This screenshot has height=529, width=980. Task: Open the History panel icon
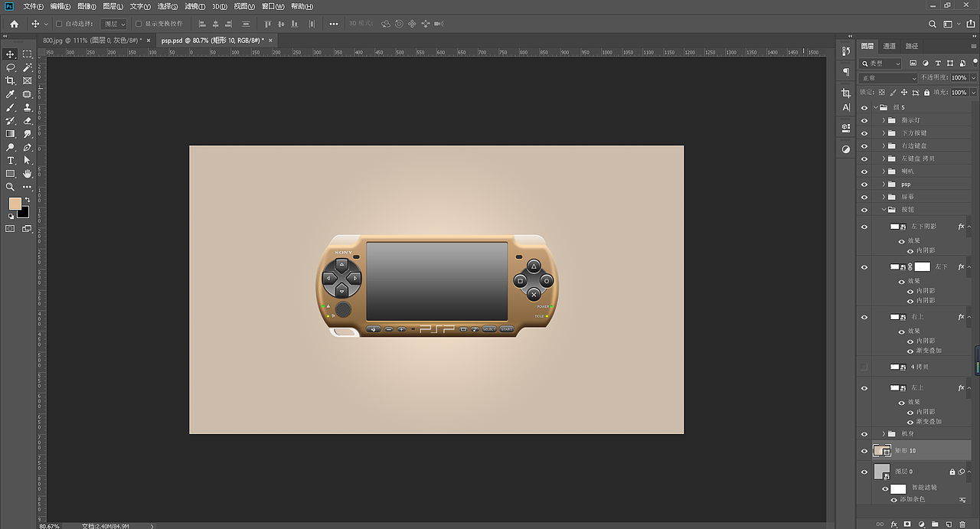[x=846, y=51]
